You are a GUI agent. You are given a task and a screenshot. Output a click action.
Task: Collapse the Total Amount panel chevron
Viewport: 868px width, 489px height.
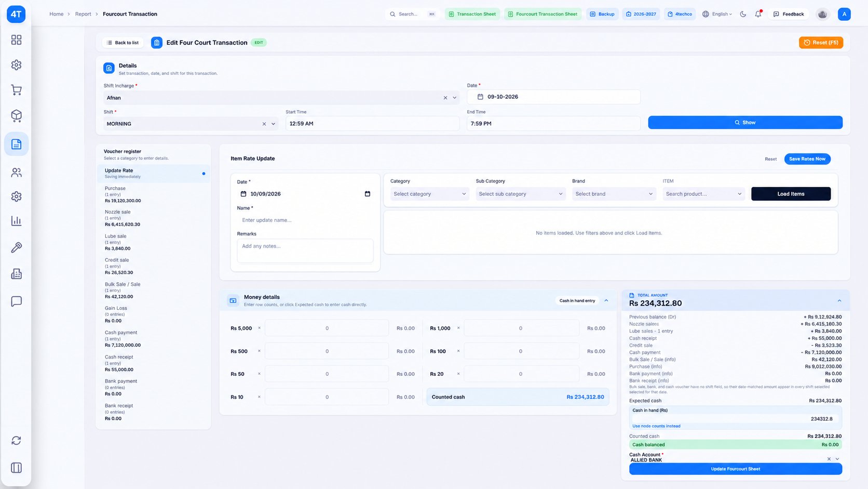pos(839,301)
